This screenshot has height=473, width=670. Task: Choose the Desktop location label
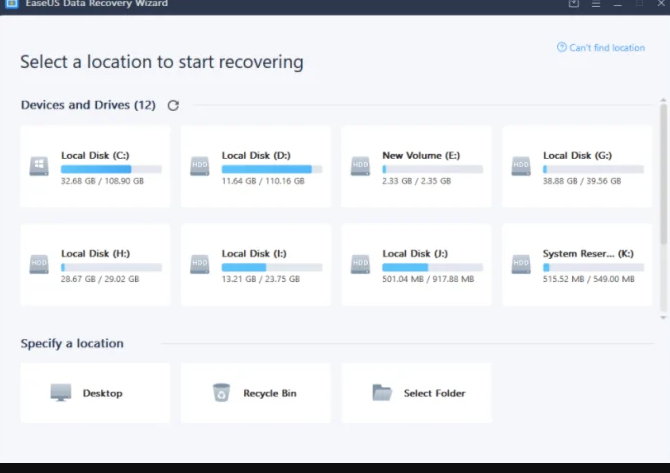click(103, 393)
